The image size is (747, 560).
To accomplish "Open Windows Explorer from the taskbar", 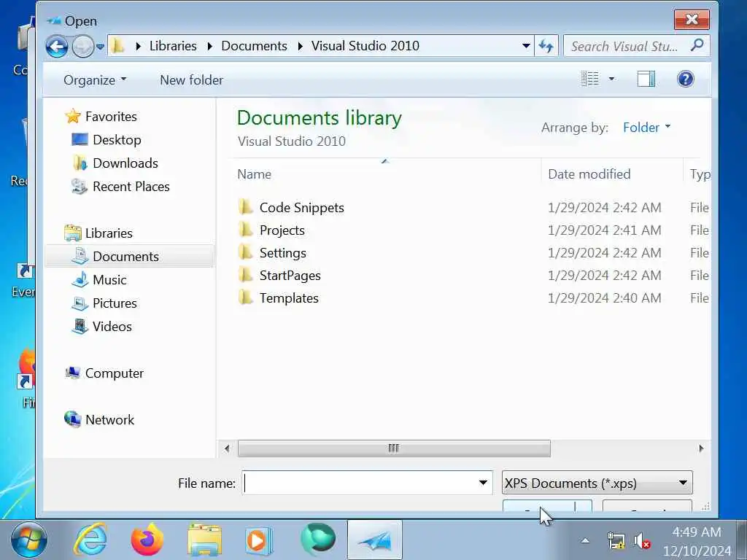I will coord(204,540).
